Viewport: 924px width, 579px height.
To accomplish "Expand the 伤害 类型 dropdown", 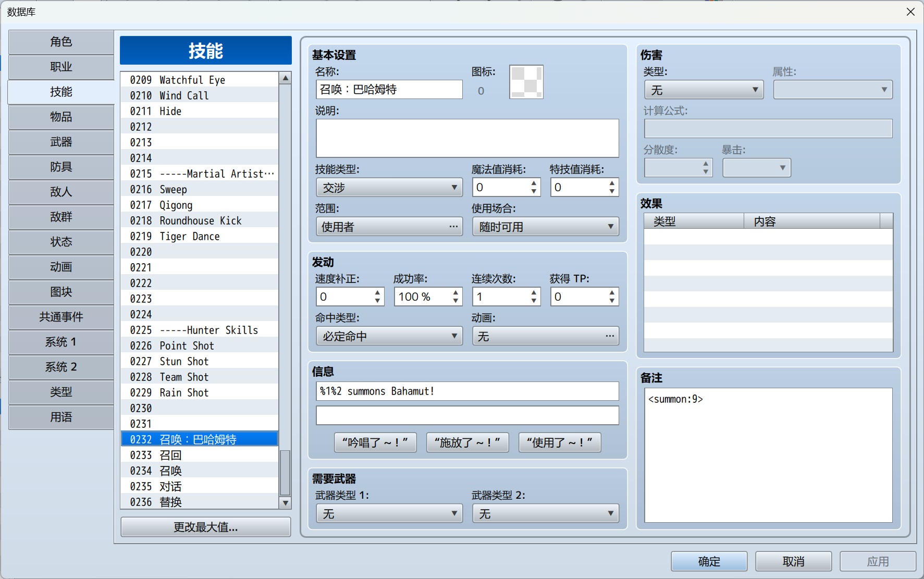I will point(704,90).
